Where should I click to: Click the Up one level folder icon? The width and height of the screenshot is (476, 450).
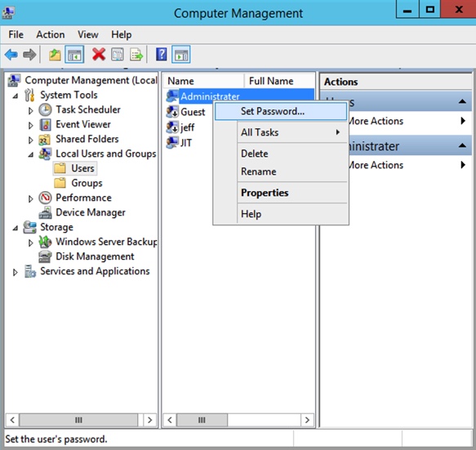click(x=55, y=55)
